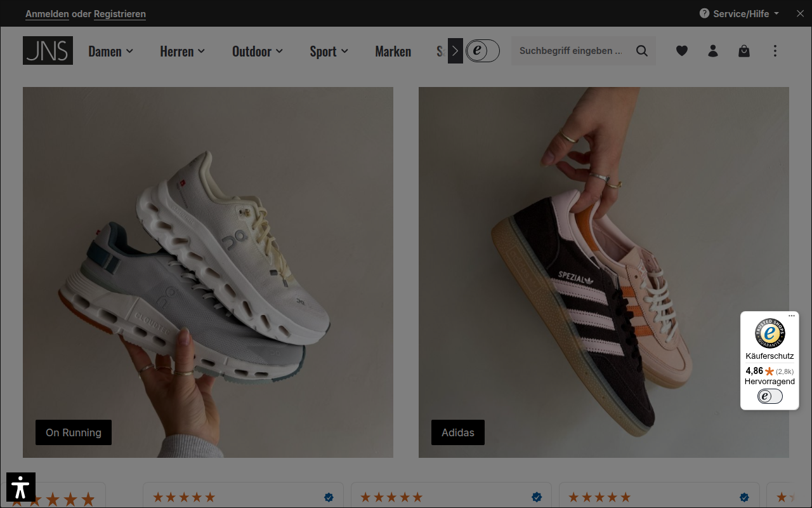This screenshot has height=508, width=812.
Task: Open the shopping bag icon
Action: coord(744,51)
